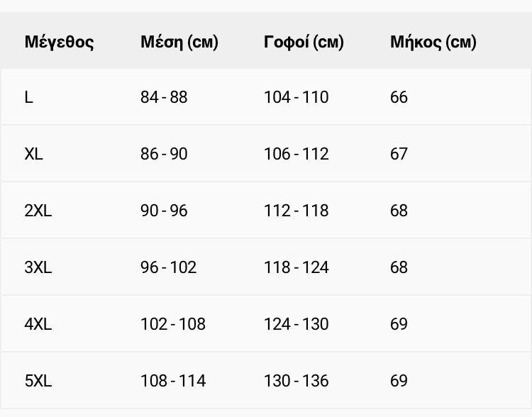This screenshot has width=532, height=417.
Task: Select the 5XL size cell
Action: pos(38,381)
